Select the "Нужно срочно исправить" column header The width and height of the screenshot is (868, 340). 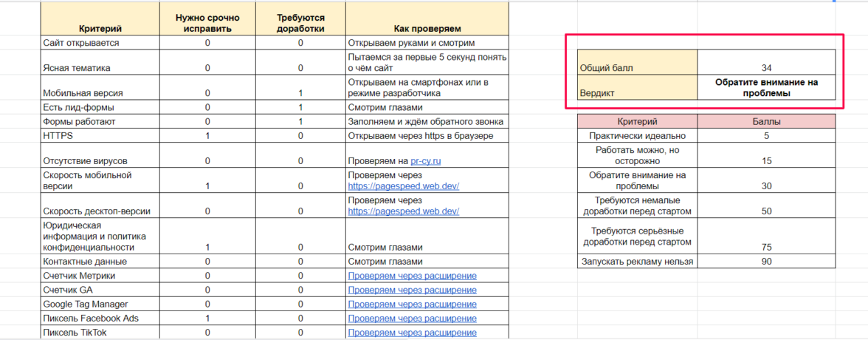pos(207,23)
